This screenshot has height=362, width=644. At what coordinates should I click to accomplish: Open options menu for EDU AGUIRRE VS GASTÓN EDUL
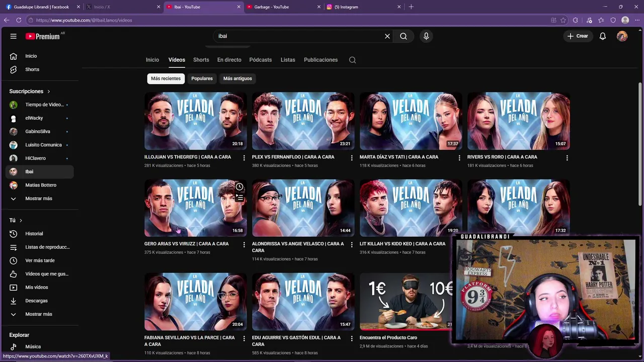[x=352, y=339]
